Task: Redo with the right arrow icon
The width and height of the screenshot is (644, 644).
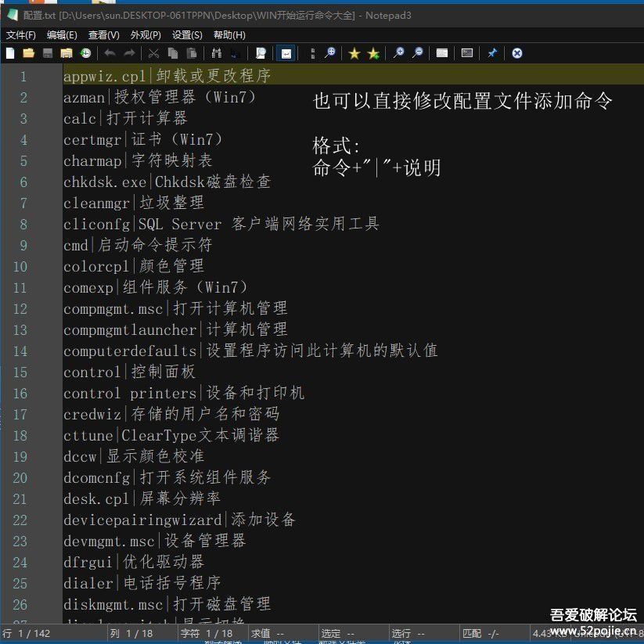Action: coord(129,53)
